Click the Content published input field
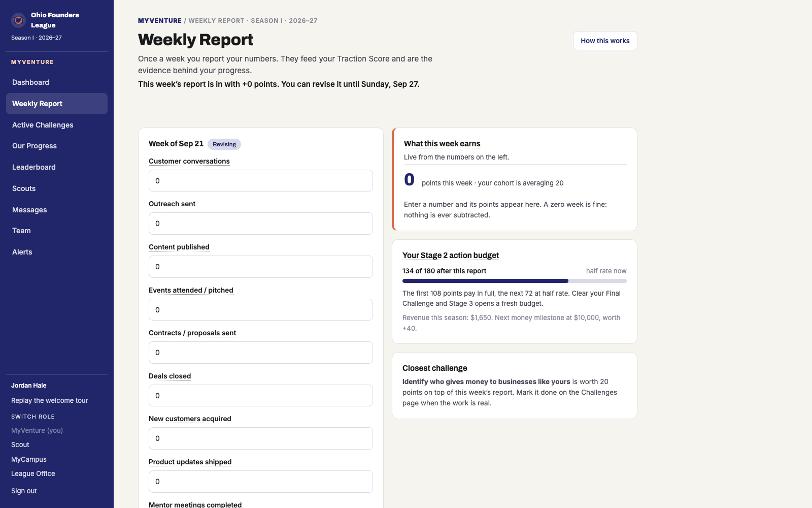 coord(261,267)
